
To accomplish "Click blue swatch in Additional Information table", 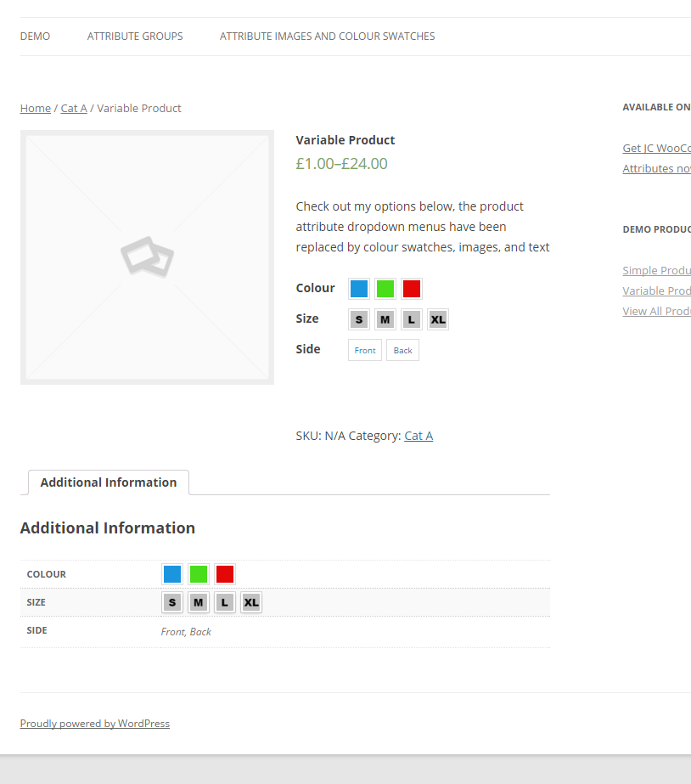I will click(172, 574).
